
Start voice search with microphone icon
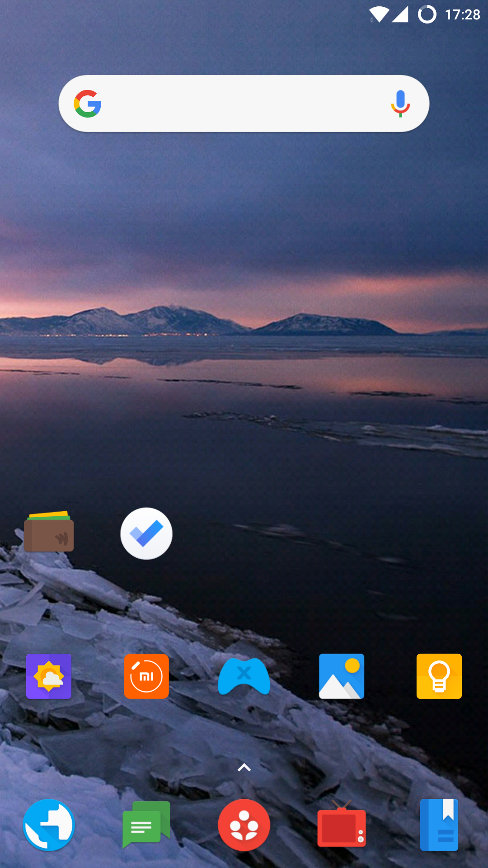(x=400, y=104)
